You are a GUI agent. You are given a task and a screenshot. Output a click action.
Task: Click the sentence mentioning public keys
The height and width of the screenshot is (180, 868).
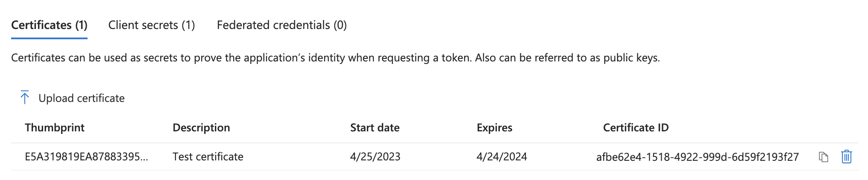click(x=567, y=58)
